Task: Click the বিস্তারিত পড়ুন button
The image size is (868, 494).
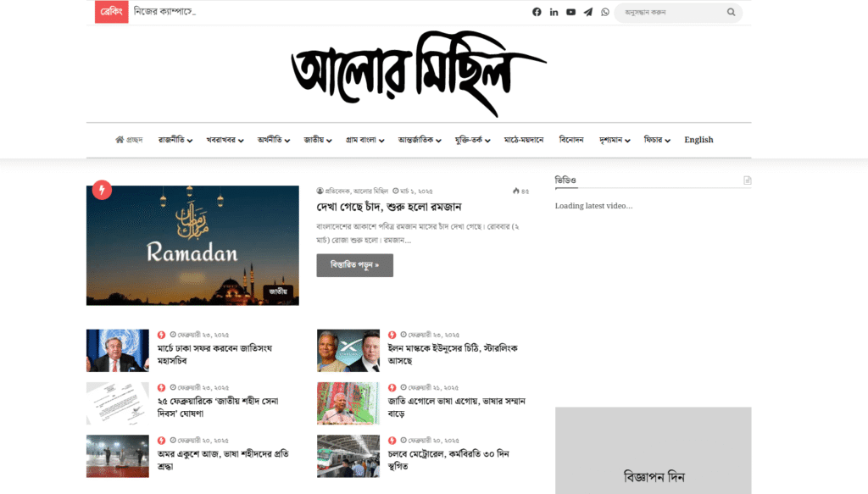Action: [354, 265]
